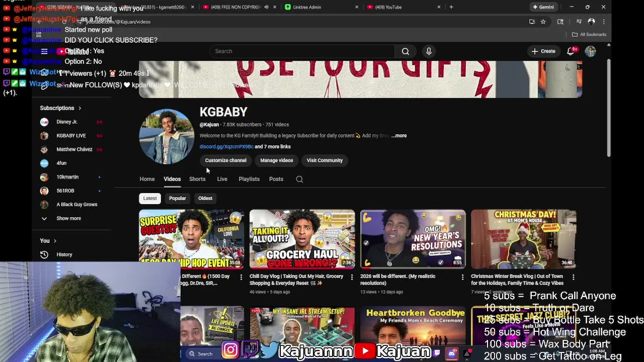The image size is (644, 362).
Task: Filter videos by Latest
Action: (150, 198)
